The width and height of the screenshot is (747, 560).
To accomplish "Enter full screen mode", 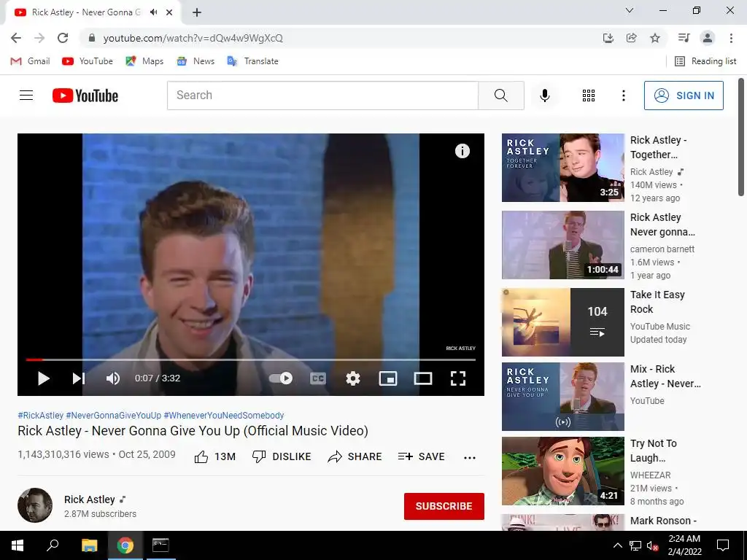I will pos(458,378).
